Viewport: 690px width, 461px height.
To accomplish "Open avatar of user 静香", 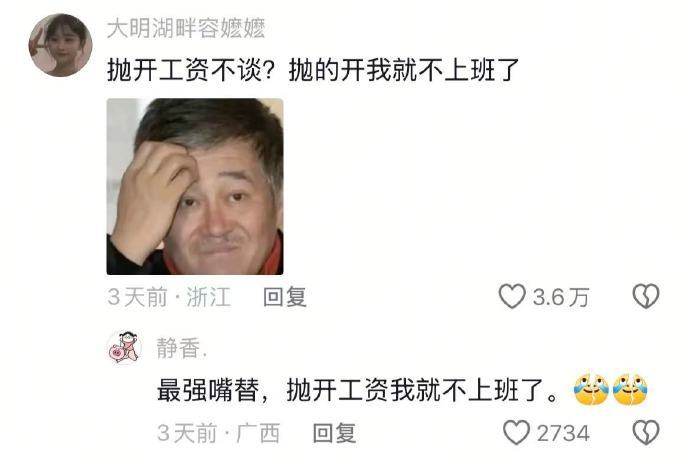I will coord(125,348).
